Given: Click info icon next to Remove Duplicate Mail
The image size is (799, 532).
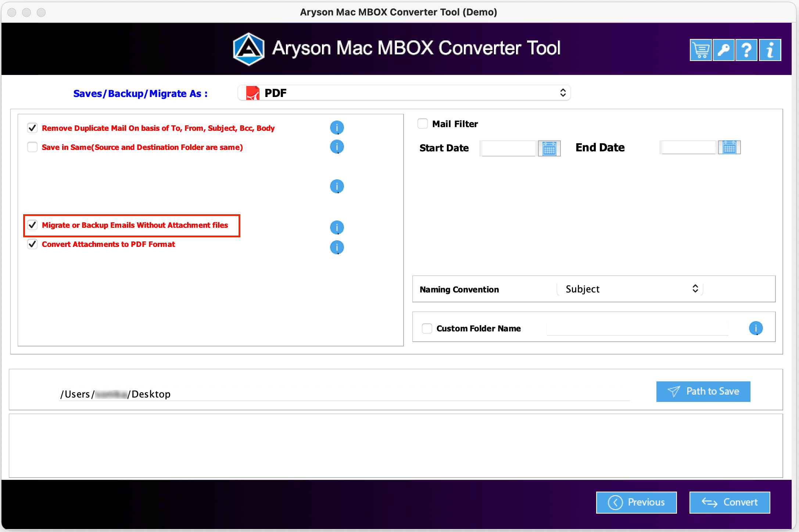Looking at the screenshot, I should (x=337, y=127).
